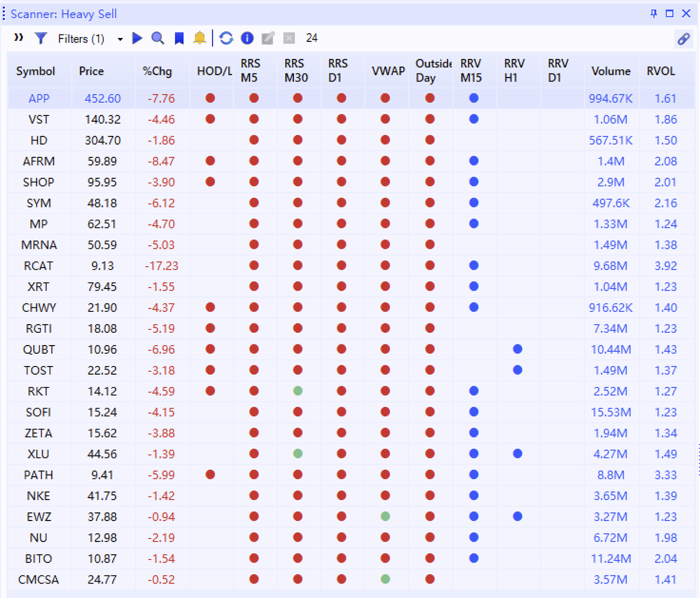Viewport: 700px width, 598px height.
Task: Select the SYM symbol
Action: click(39, 203)
